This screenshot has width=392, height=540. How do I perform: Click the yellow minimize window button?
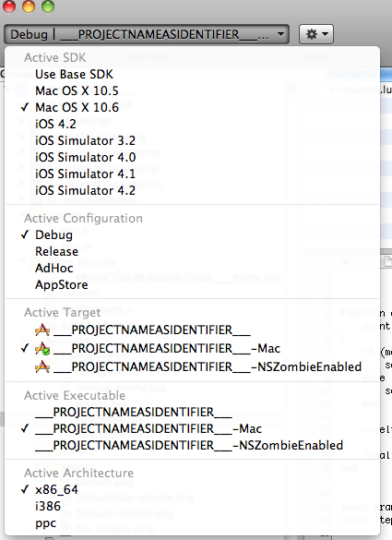29,6
